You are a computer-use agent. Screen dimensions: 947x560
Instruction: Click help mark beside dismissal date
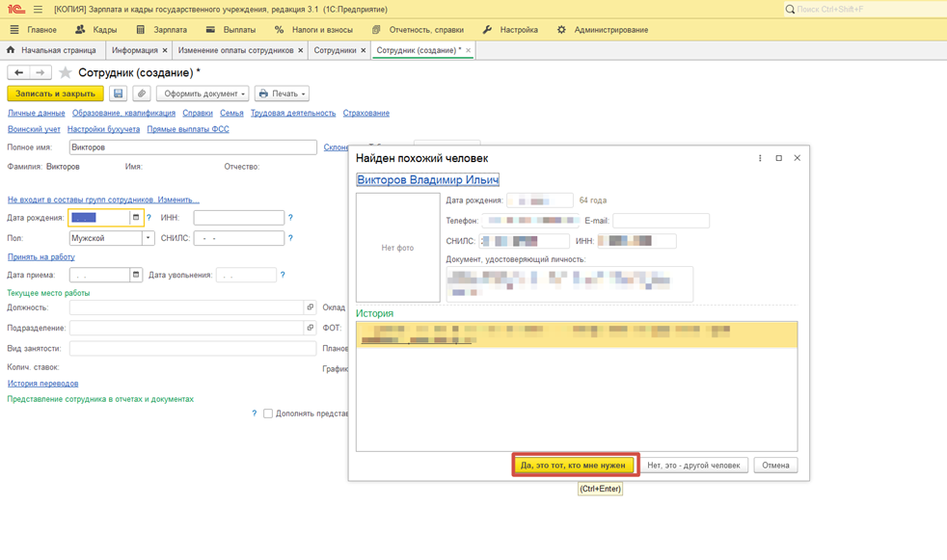pos(283,275)
